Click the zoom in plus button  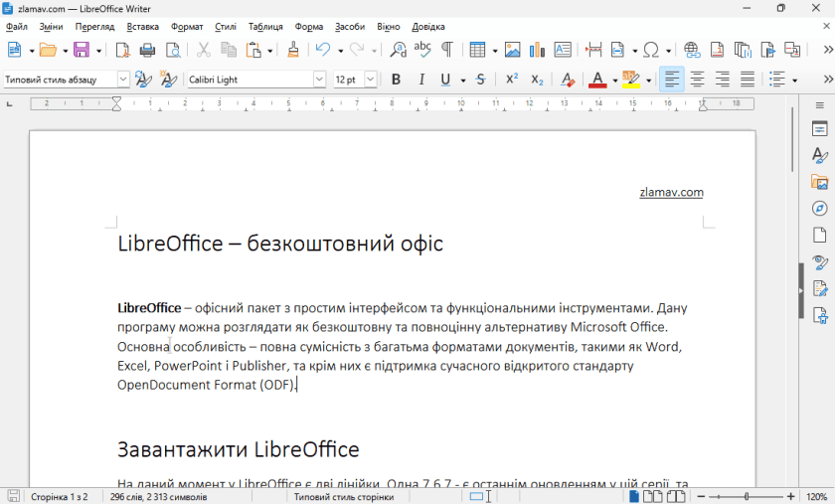791,496
